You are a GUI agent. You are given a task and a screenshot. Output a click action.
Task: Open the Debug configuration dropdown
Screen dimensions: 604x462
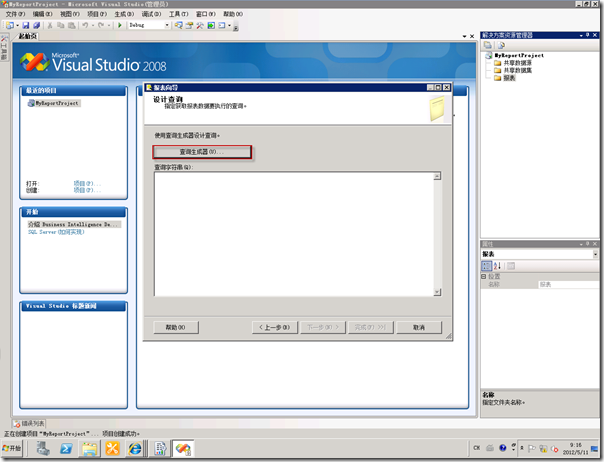coord(167,25)
